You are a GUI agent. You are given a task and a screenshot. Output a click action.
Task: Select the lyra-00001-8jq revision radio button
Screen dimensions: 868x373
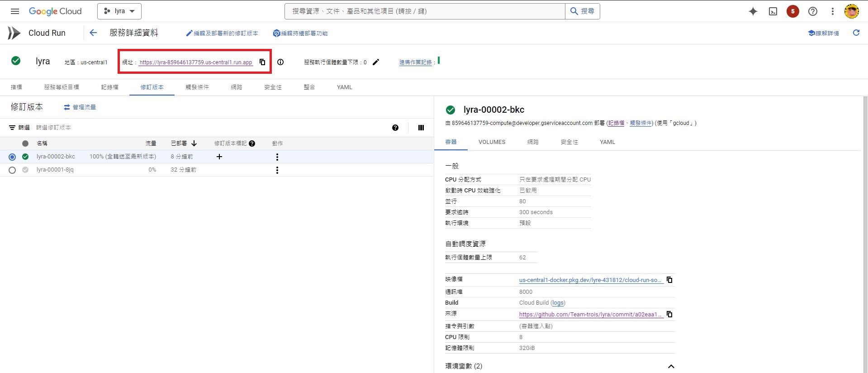12,170
